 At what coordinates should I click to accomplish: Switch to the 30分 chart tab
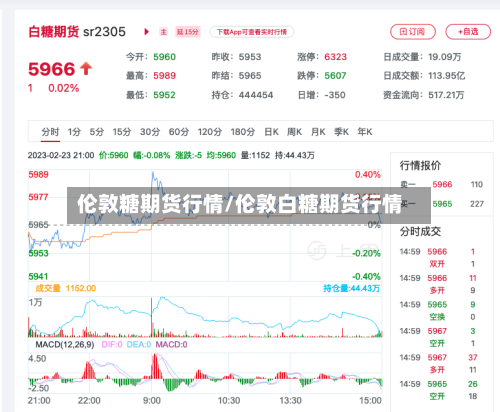[150, 132]
